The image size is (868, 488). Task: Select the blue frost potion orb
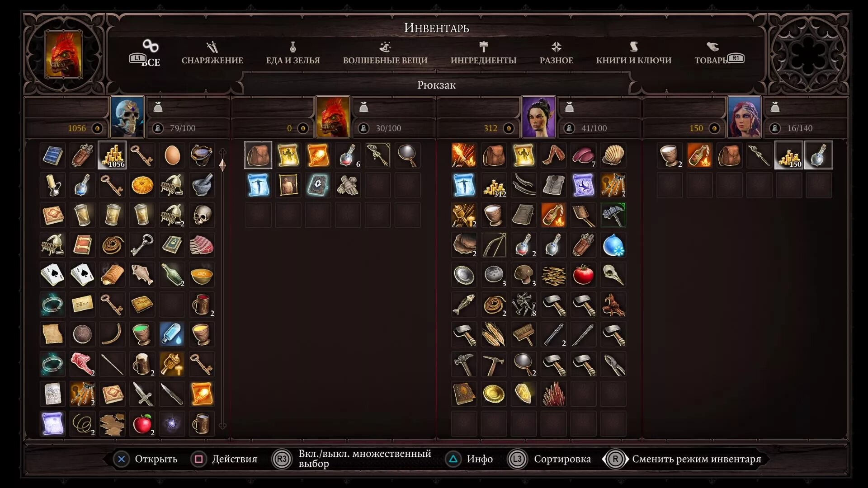click(x=613, y=245)
